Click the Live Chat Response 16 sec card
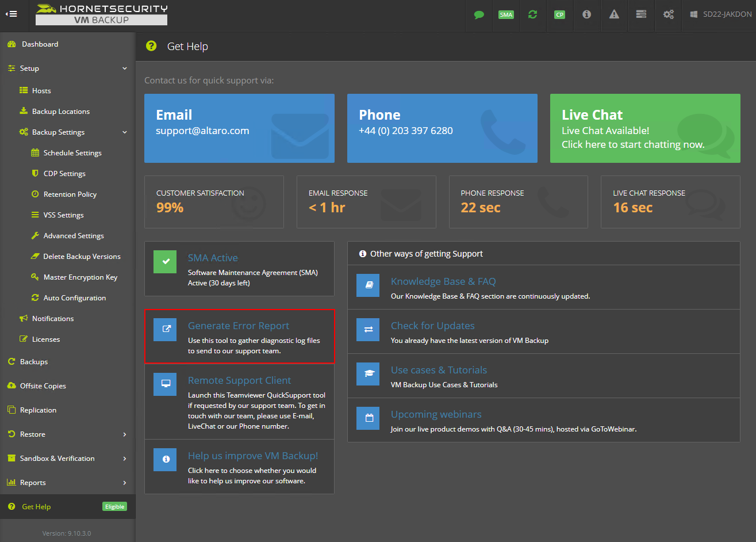756x542 pixels. coord(670,202)
